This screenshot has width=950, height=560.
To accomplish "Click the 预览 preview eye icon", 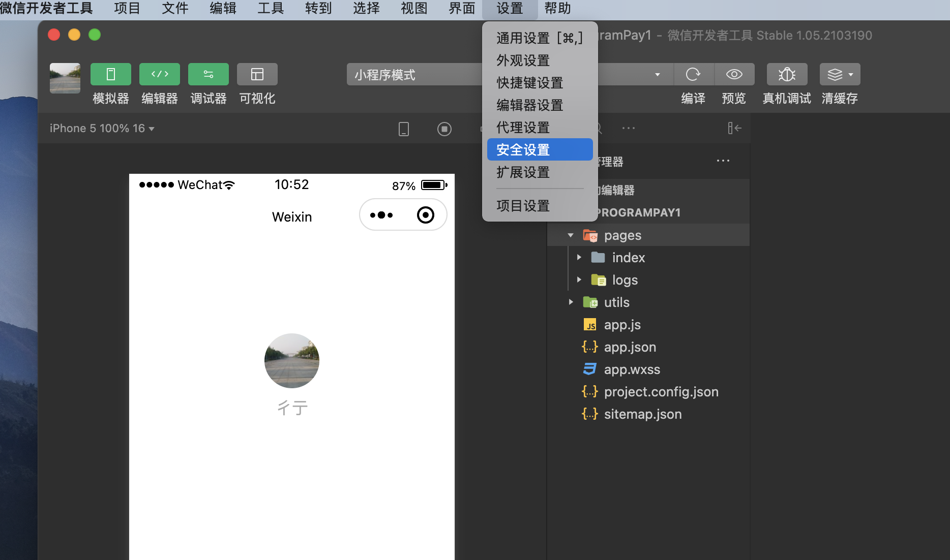I will click(734, 74).
